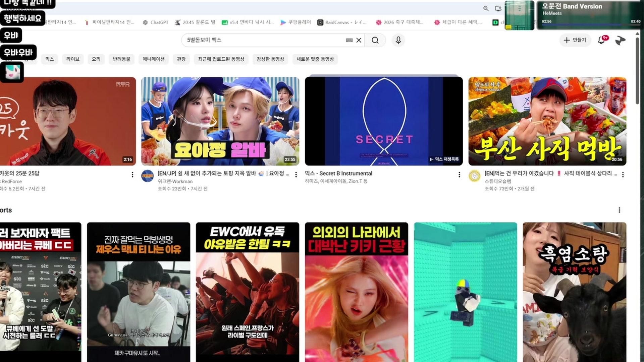Select the 감상한 동영상 chip
Screen dimensions: 644x362
[270, 59]
